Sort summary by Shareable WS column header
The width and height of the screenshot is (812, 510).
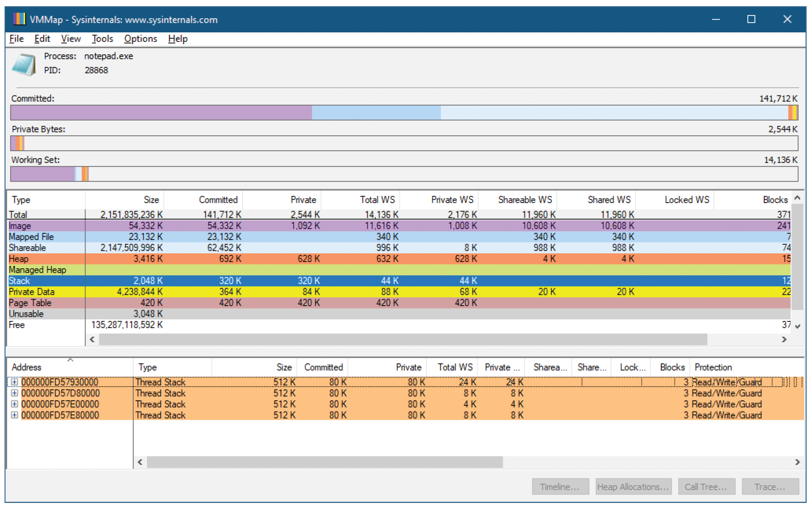point(518,200)
